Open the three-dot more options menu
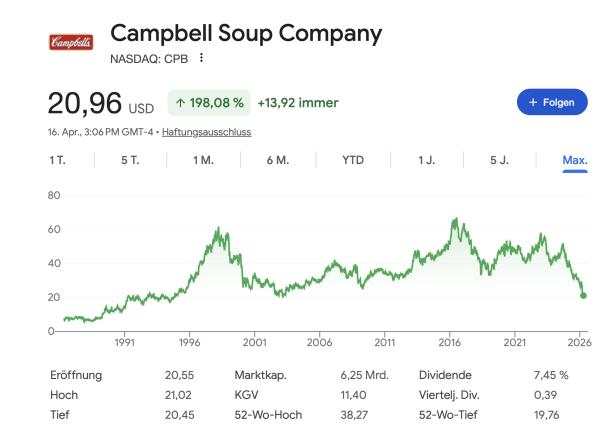 point(201,58)
